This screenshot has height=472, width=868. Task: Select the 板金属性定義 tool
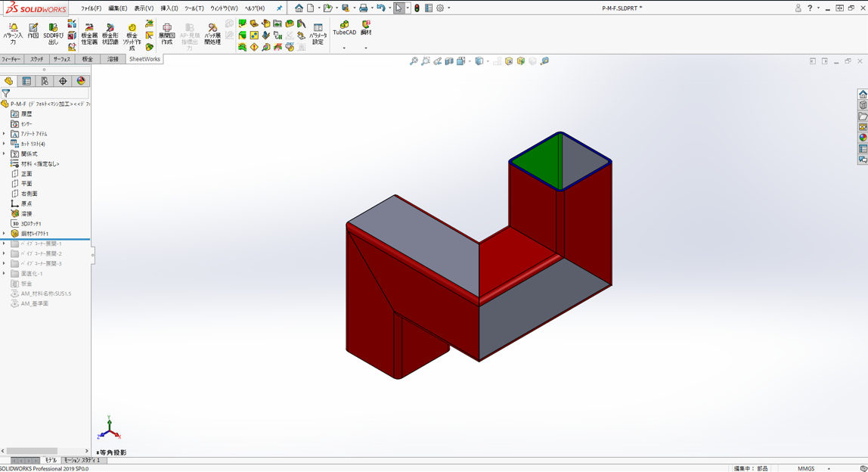89,33
